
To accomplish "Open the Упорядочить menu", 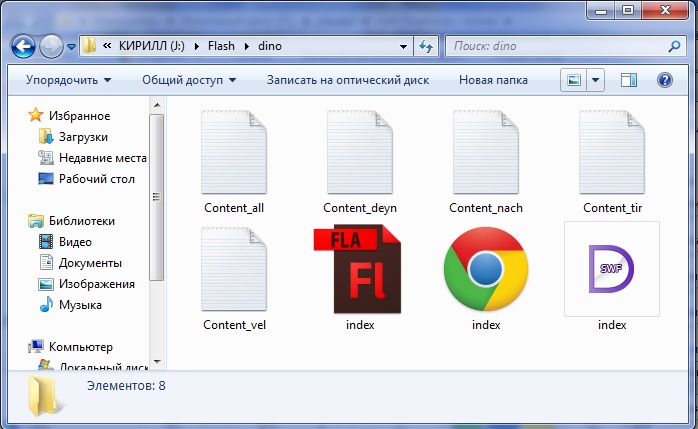I will 68,80.
